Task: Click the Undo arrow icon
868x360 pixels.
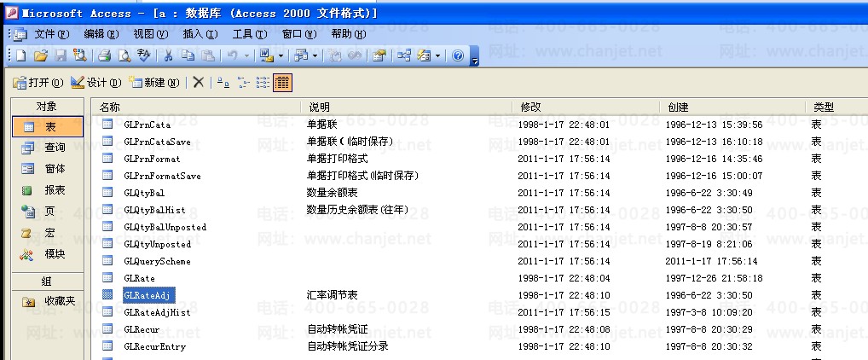Action: [x=233, y=55]
